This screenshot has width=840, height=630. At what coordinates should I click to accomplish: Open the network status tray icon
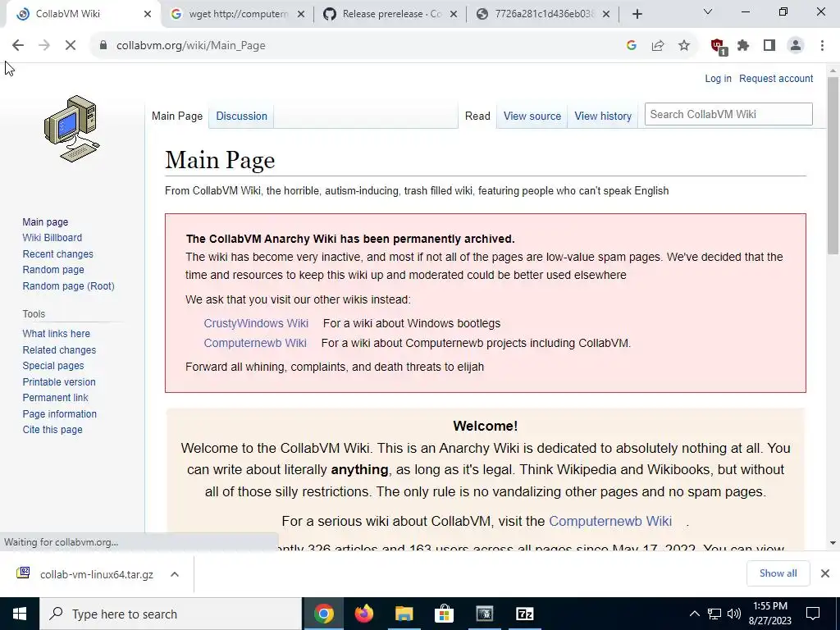coord(714,614)
